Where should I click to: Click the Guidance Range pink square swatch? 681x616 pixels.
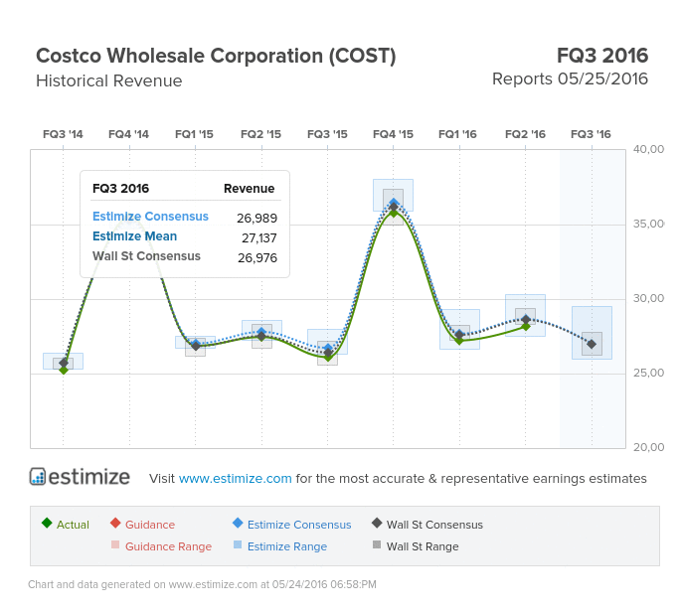click(115, 544)
